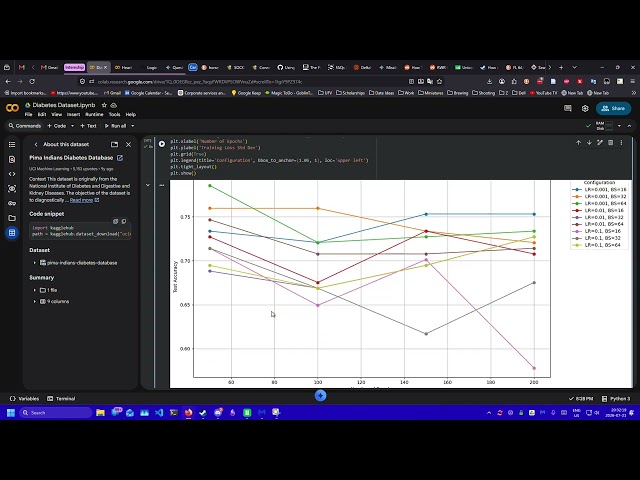Open more cell actions menu
The width and height of the screenshot is (640, 480).
[x=621, y=142]
